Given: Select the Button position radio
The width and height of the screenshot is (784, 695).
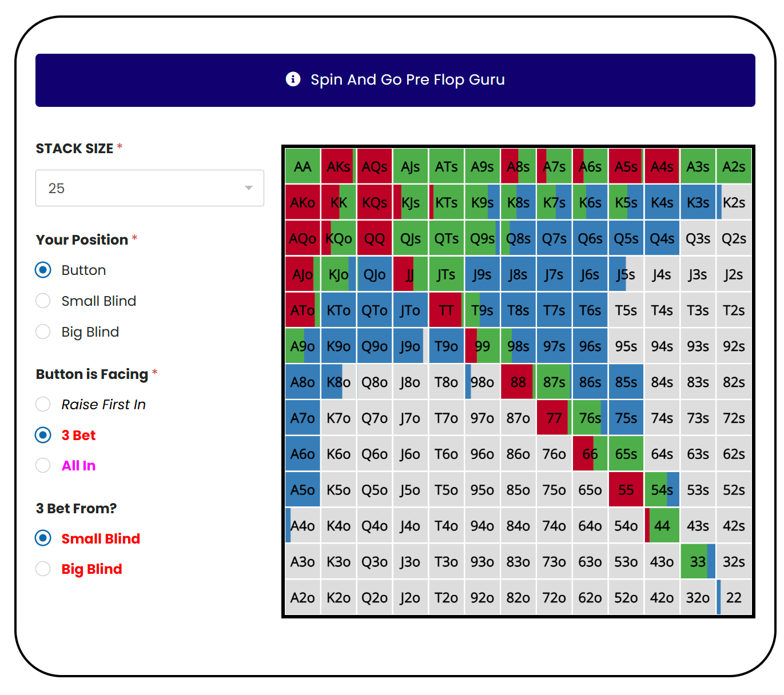Looking at the screenshot, I should tap(43, 270).
